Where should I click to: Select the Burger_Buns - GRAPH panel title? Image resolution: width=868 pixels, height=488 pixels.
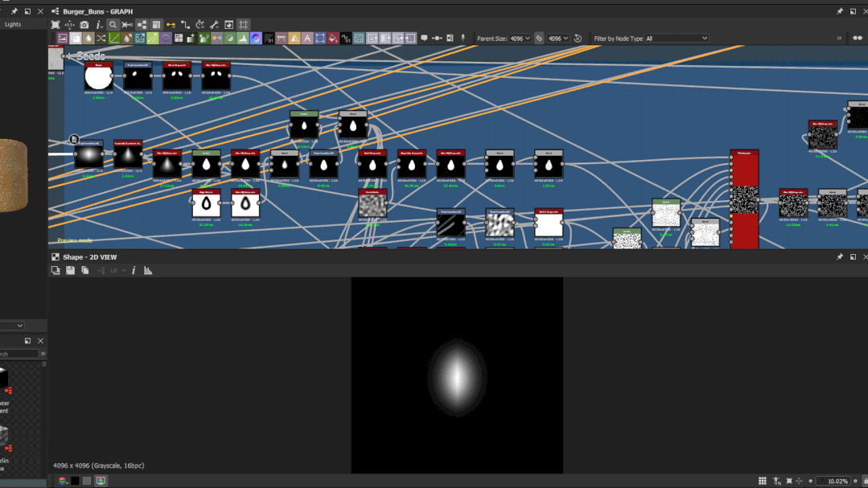click(97, 11)
